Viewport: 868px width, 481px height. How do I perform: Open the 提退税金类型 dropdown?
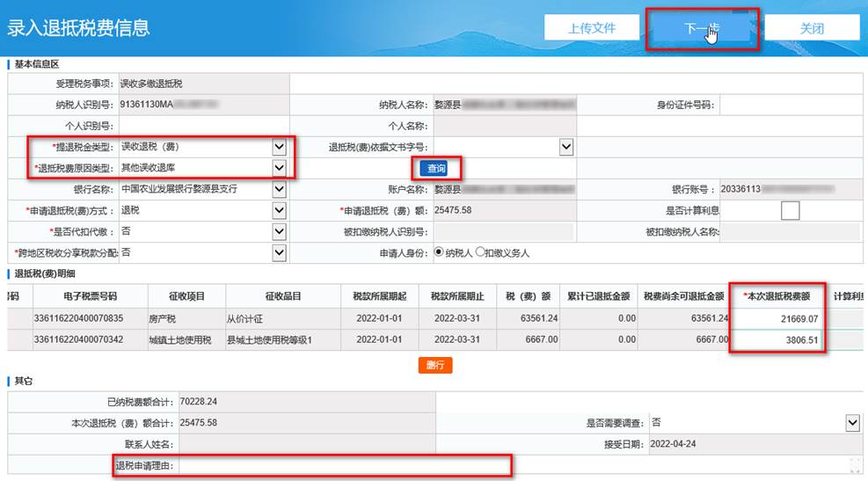[279, 147]
